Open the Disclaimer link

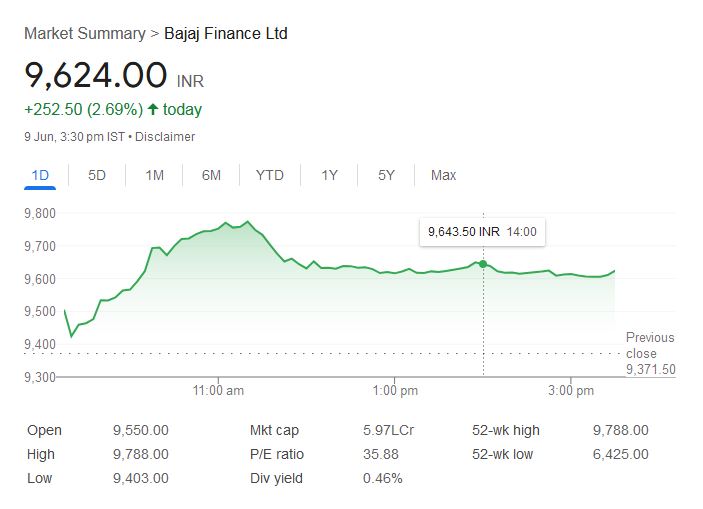165,137
